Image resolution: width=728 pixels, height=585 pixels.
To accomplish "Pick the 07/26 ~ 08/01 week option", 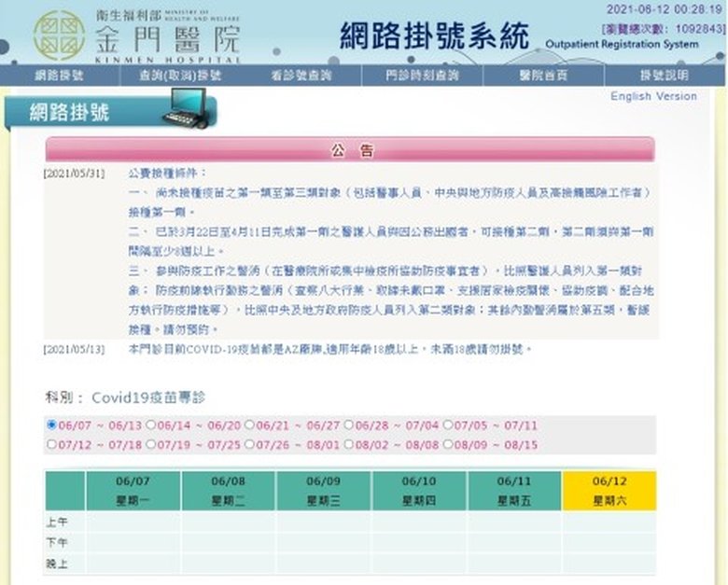I will (x=250, y=444).
